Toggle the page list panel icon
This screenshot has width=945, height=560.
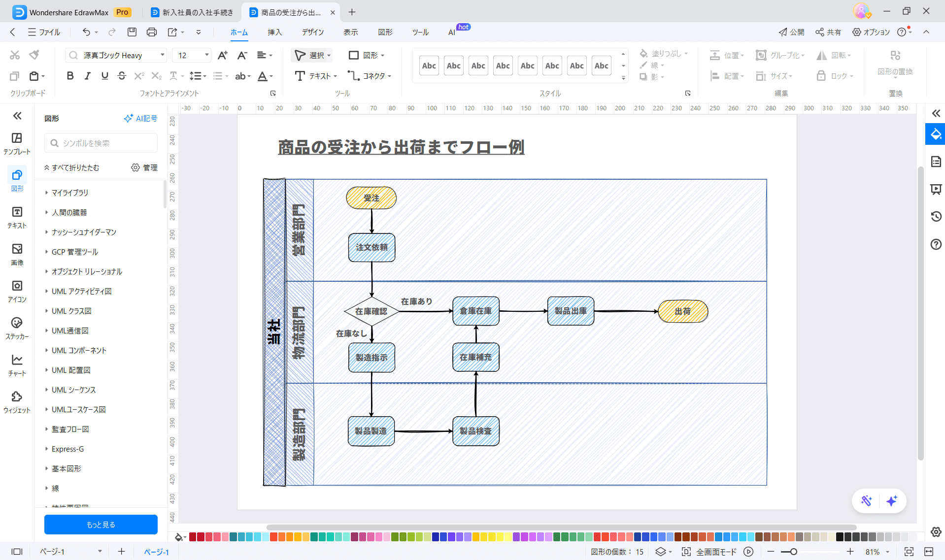17,552
